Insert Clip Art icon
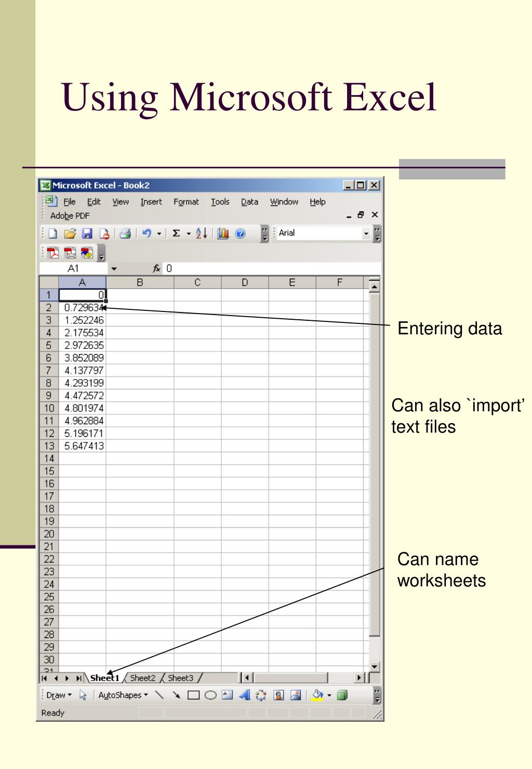Screen dimensions: 532x769 pos(278,695)
